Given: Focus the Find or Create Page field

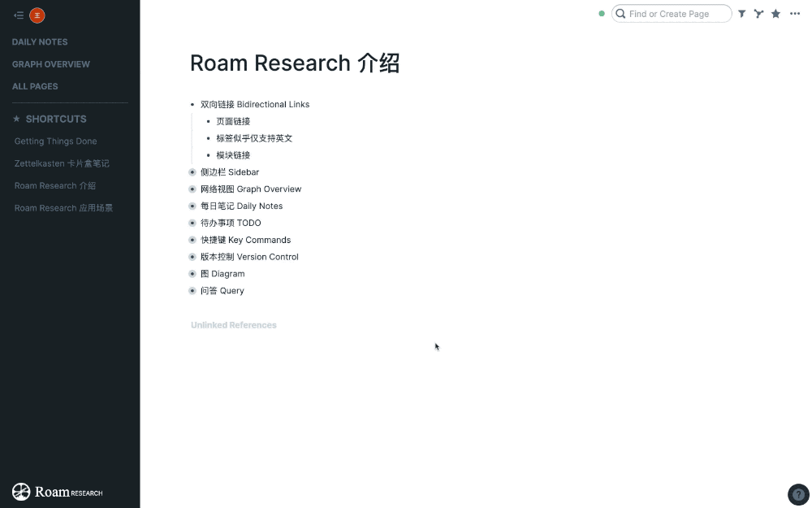Looking at the screenshot, I should pos(672,14).
